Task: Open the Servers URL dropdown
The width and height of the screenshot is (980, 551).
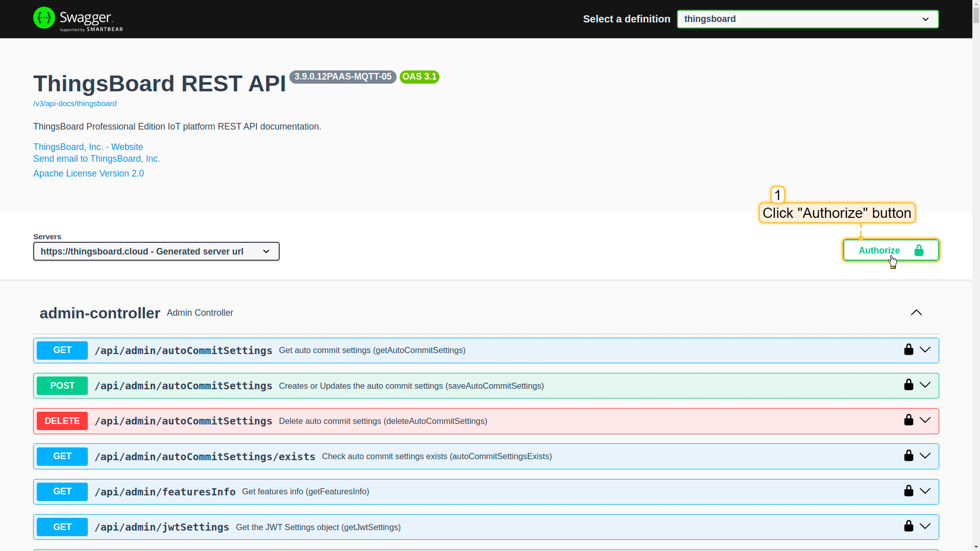Action: point(156,252)
